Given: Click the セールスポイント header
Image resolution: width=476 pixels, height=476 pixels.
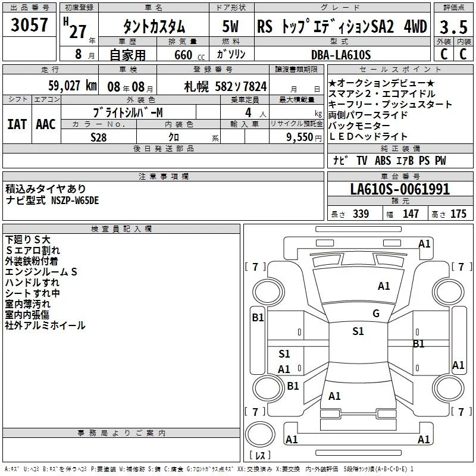Looking at the screenshot, I should [400, 69].
